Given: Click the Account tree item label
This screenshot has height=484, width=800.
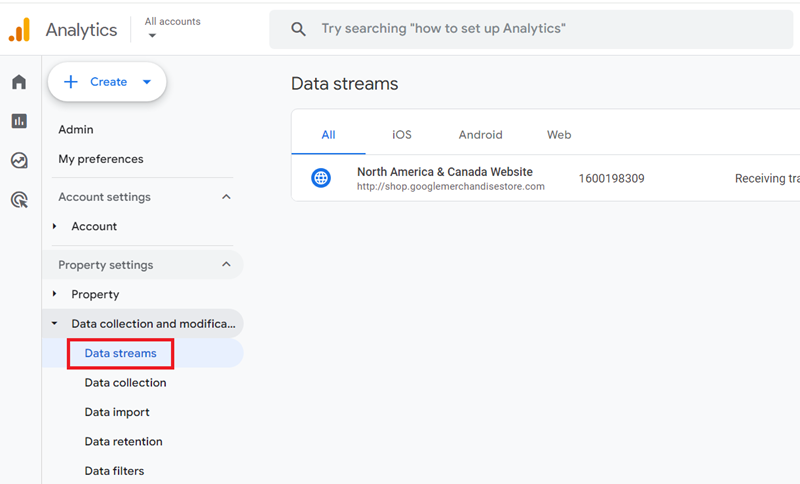Looking at the screenshot, I should 94,226.
